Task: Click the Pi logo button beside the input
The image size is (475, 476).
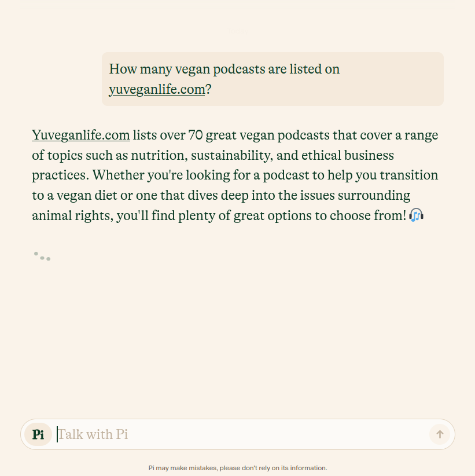Action: point(38,434)
